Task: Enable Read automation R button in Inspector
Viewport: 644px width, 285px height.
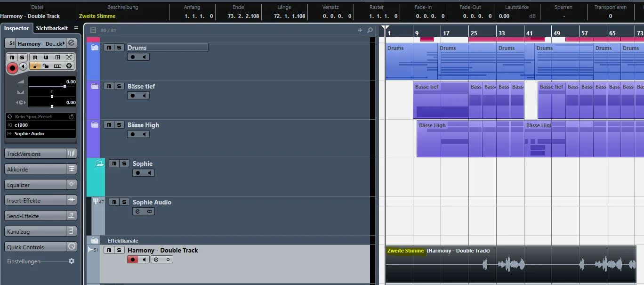Action: pos(35,57)
